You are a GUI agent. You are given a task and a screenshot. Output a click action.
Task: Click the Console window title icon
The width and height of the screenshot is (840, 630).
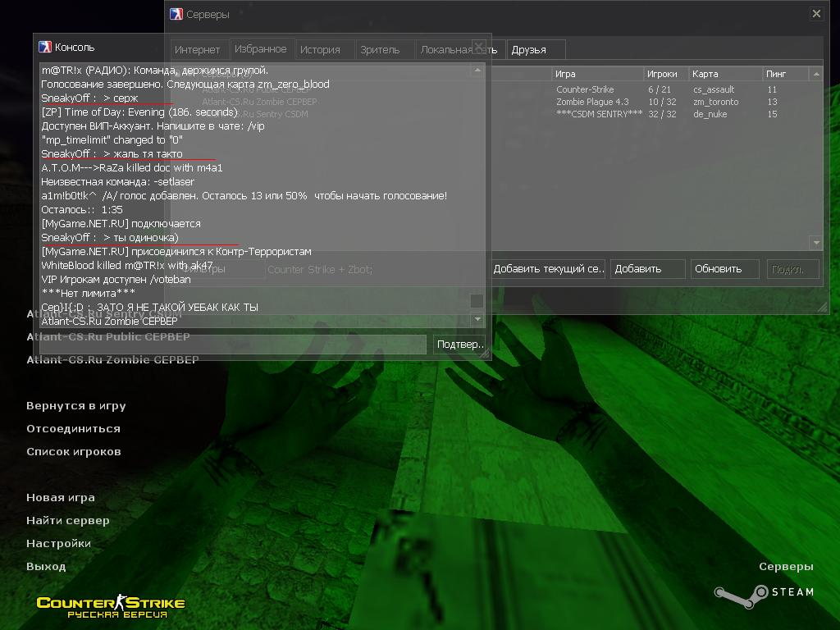click(x=45, y=47)
